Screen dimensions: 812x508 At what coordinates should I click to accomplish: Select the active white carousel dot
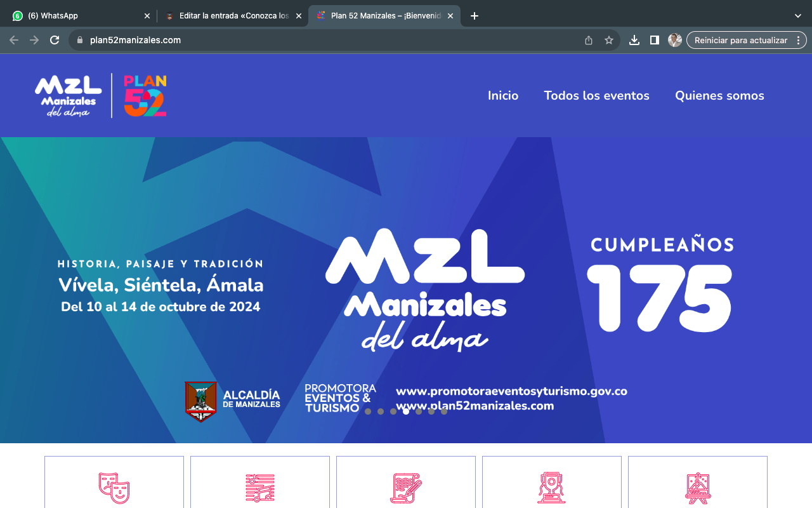pos(406,411)
